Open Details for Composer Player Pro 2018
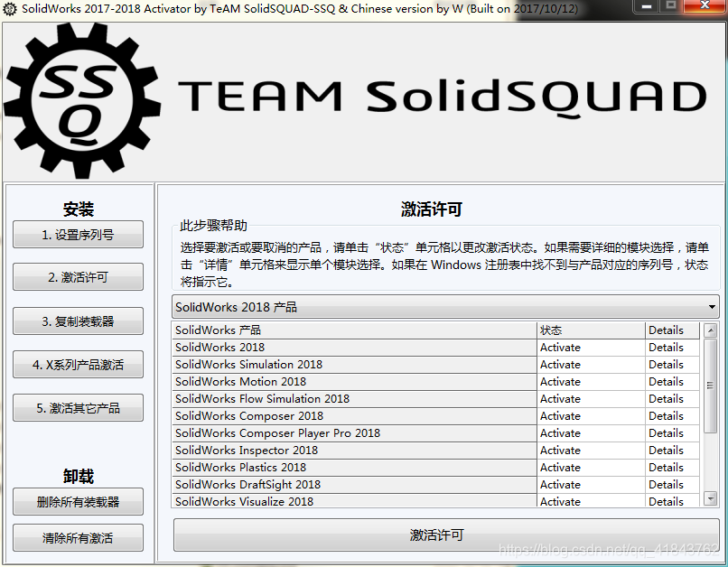The height and width of the screenshot is (567, 728). 672,433
